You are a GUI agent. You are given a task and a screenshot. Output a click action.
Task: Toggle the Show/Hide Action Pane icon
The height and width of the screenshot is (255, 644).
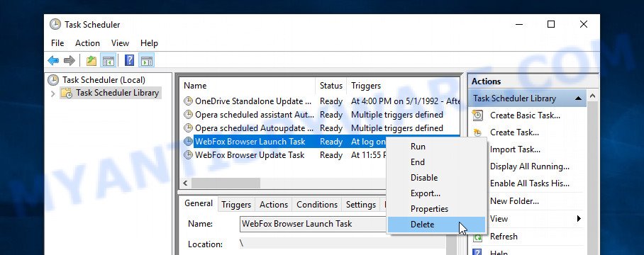coord(147,61)
